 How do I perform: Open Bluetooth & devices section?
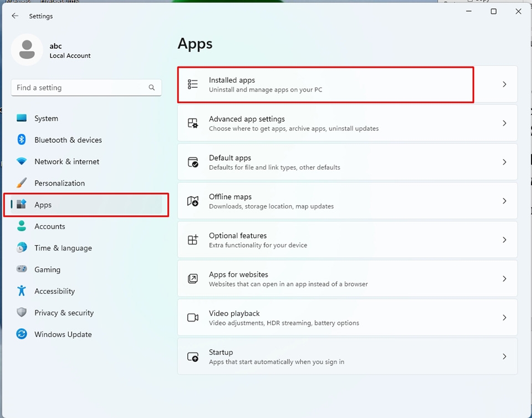click(68, 140)
